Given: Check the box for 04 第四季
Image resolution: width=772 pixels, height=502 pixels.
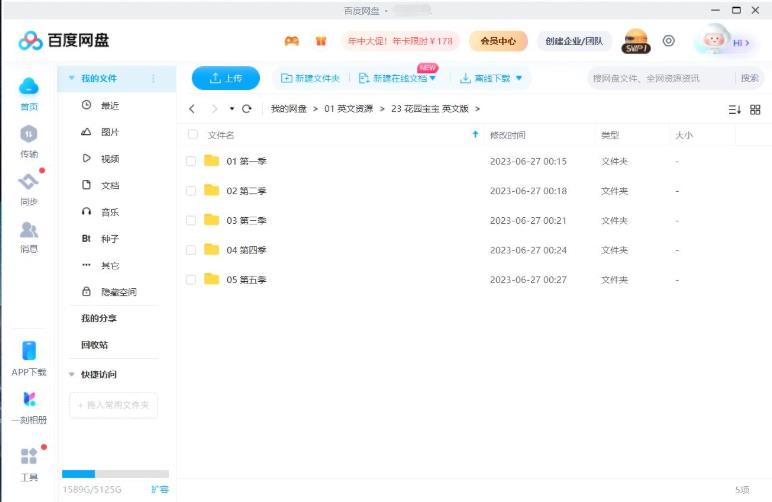Looking at the screenshot, I should (191, 250).
